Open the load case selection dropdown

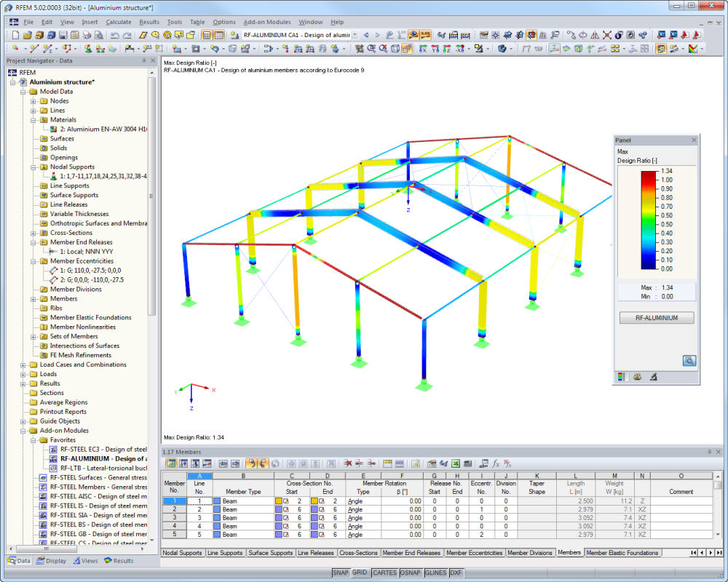tap(355, 33)
